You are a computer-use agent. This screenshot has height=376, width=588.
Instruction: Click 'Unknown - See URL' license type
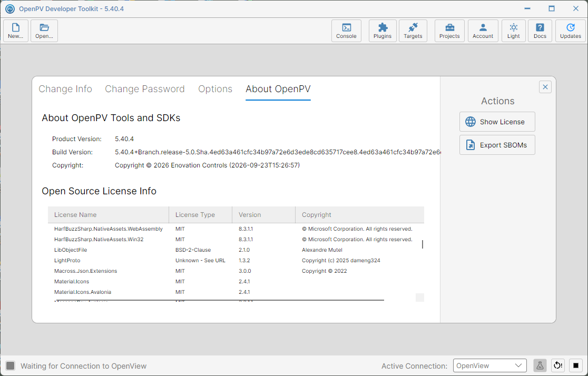[200, 261]
